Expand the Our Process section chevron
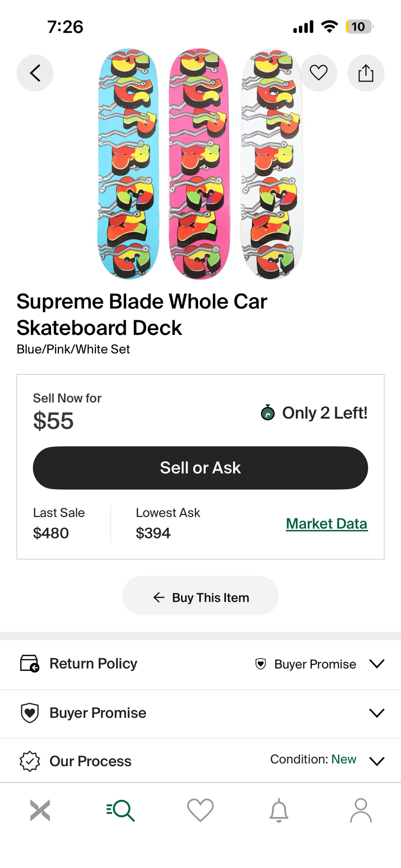 coord(377,761)
